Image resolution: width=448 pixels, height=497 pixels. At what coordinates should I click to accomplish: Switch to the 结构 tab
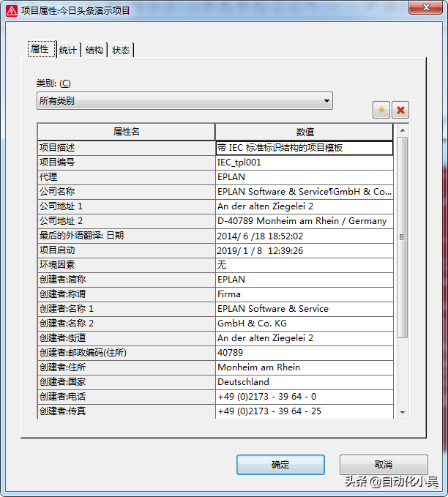coord(94,51)
